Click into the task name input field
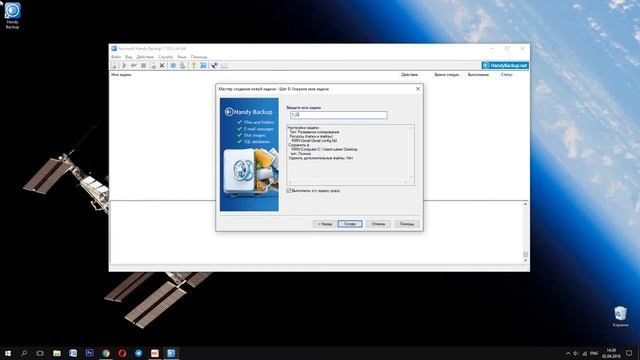The height and width of the screenshot is (360, 640). tap(339, 115)
